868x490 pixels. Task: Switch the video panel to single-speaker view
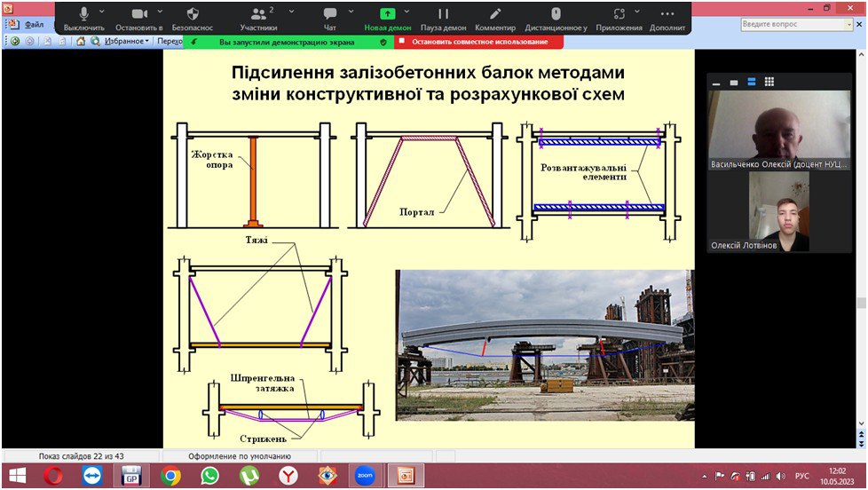(x=733, y=83)
